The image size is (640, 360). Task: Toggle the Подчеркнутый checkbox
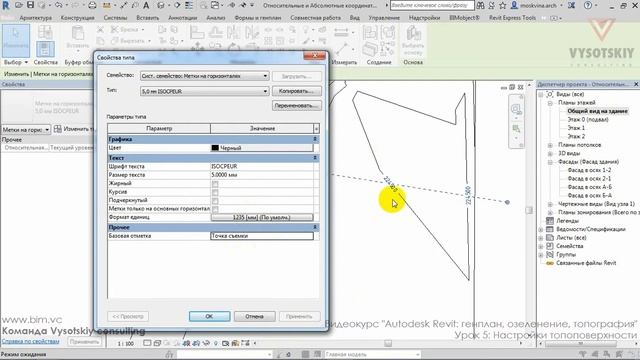point(215,201)
